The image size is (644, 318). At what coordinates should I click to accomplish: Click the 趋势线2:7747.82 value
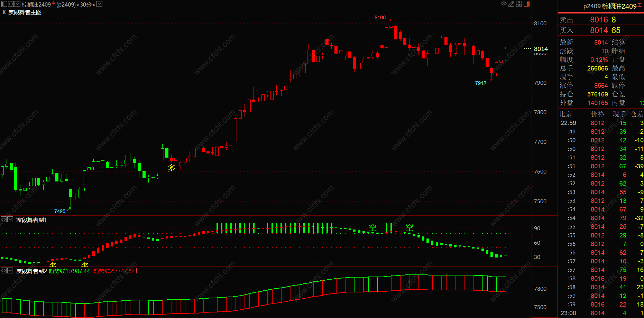(114, 271)
